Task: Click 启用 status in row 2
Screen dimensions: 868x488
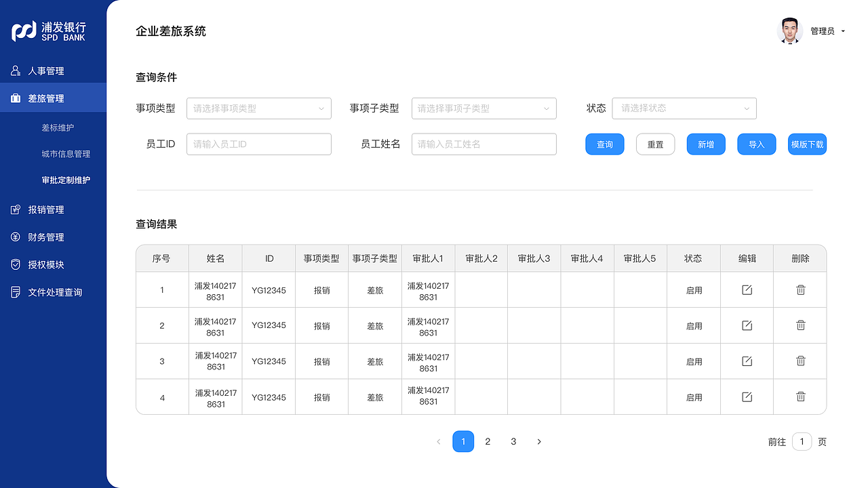Action: click(694, 326)
